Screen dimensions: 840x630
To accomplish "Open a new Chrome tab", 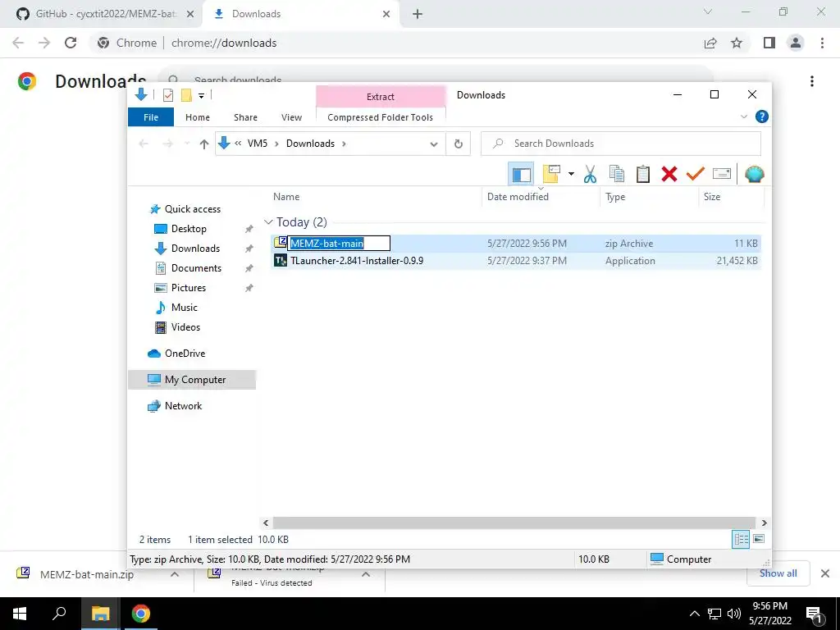I will pyautogui.click(x=418, y=15).
